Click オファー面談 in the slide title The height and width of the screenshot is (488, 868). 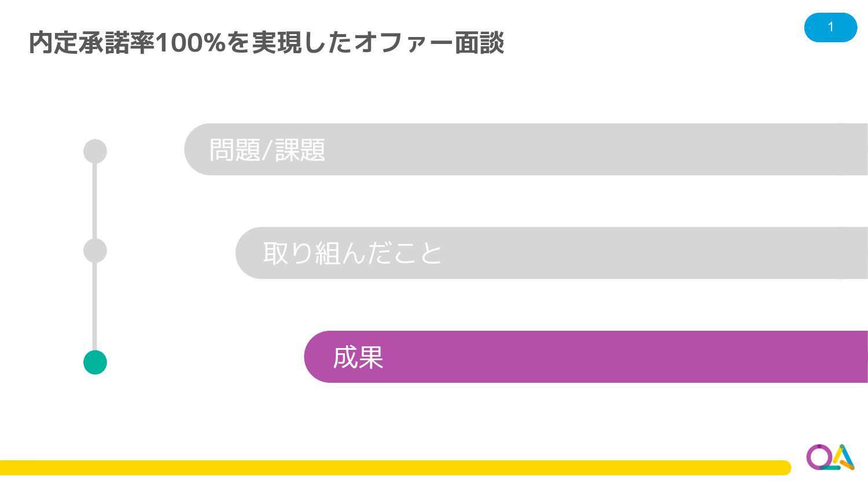pos(429,43)
